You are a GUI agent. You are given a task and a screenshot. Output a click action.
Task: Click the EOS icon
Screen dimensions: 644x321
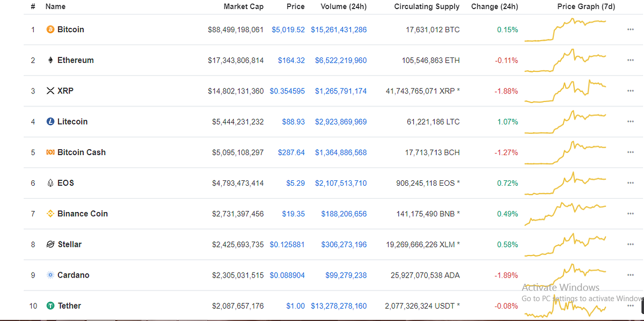(49, 183)
